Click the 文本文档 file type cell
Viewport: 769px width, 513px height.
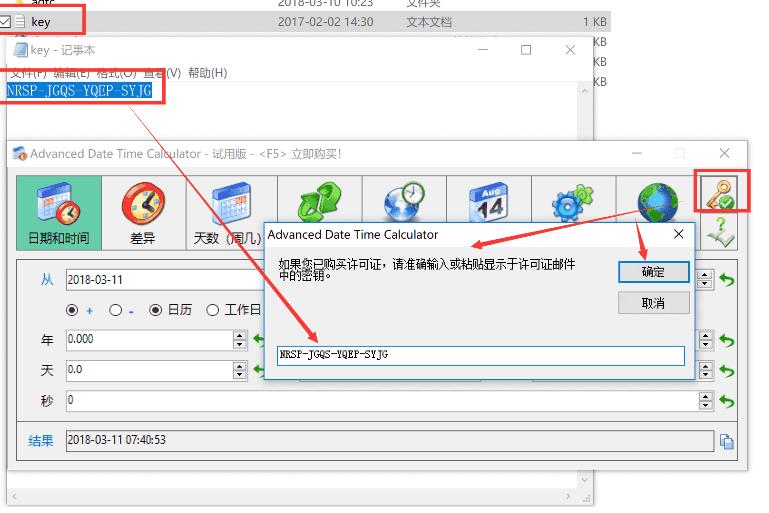[x=429, y=22]
